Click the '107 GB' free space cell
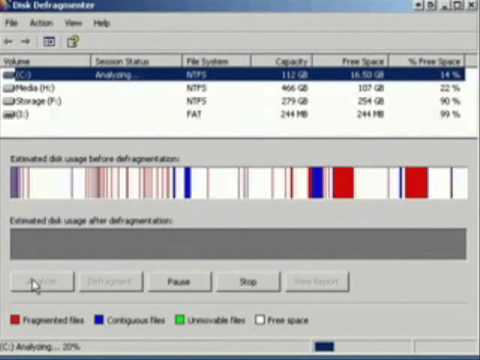 (x=371, y=88)
